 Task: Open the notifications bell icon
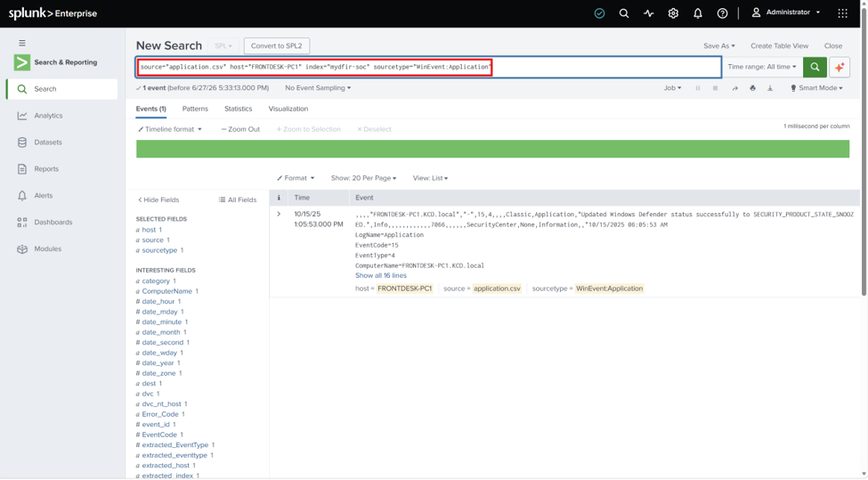click(x=698, y=13)
